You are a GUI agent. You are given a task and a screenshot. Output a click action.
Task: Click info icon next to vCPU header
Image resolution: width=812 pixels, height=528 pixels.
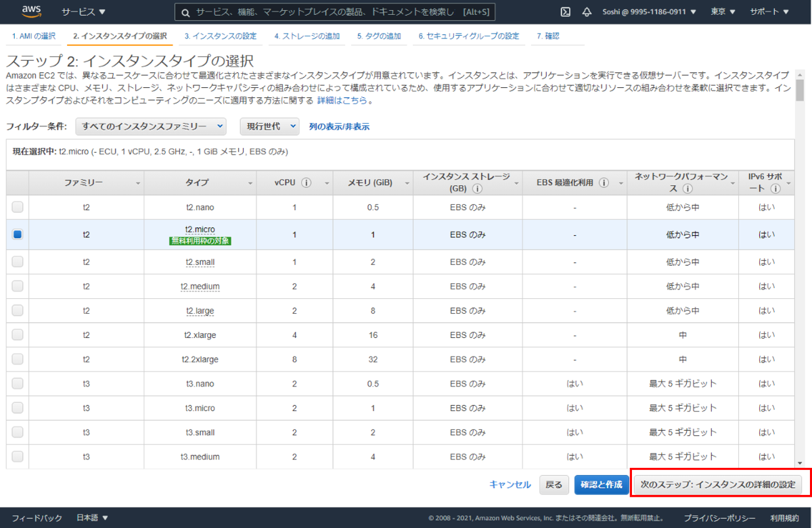306,183
